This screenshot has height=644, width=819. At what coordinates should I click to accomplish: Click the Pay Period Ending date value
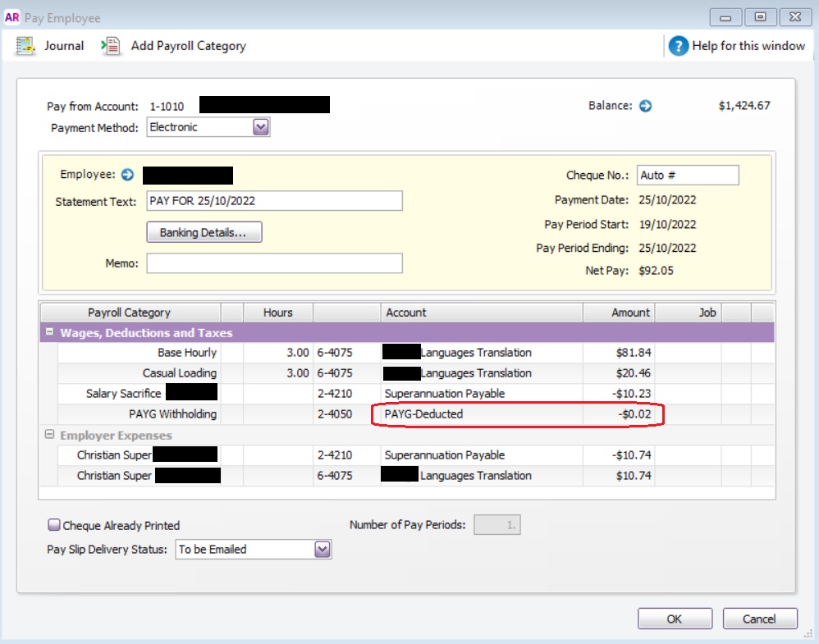667,248
